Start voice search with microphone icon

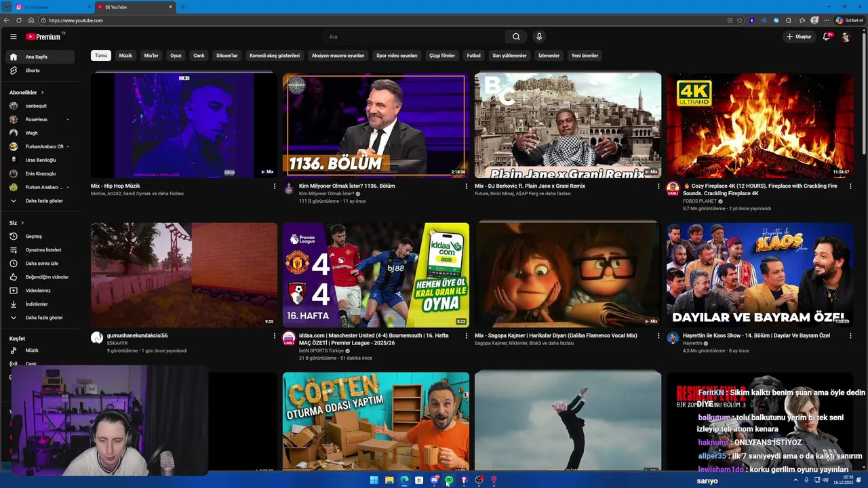[x=539, y=37]
